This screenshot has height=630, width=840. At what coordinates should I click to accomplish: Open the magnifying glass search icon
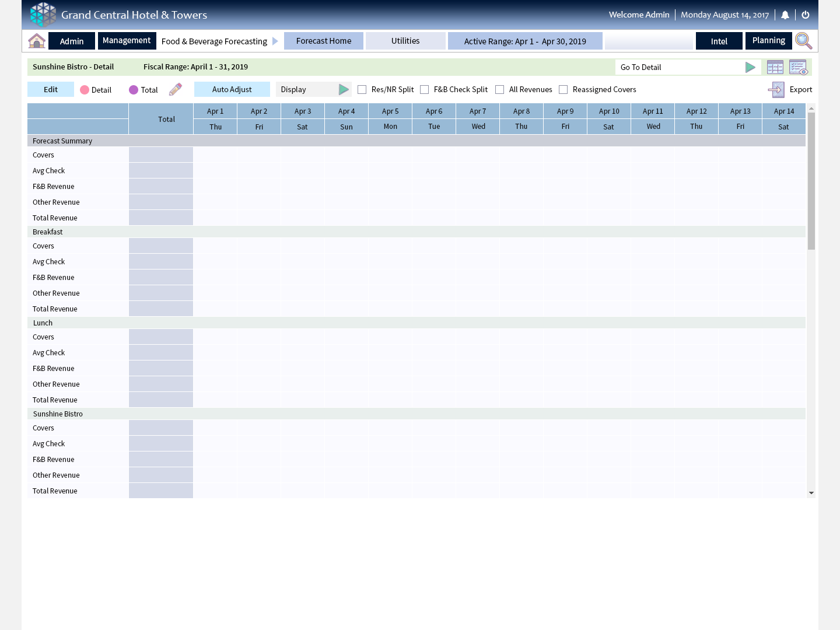(x=803, y=41)
